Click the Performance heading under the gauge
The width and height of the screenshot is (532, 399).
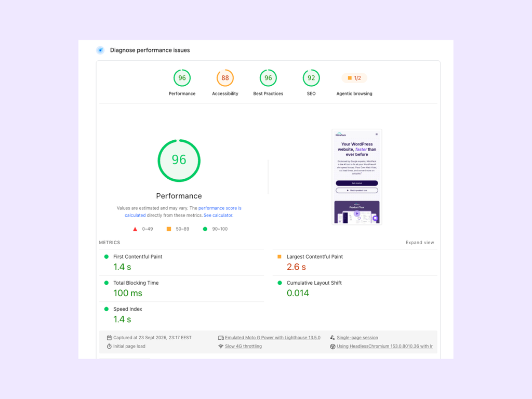[x=179, y=196]
